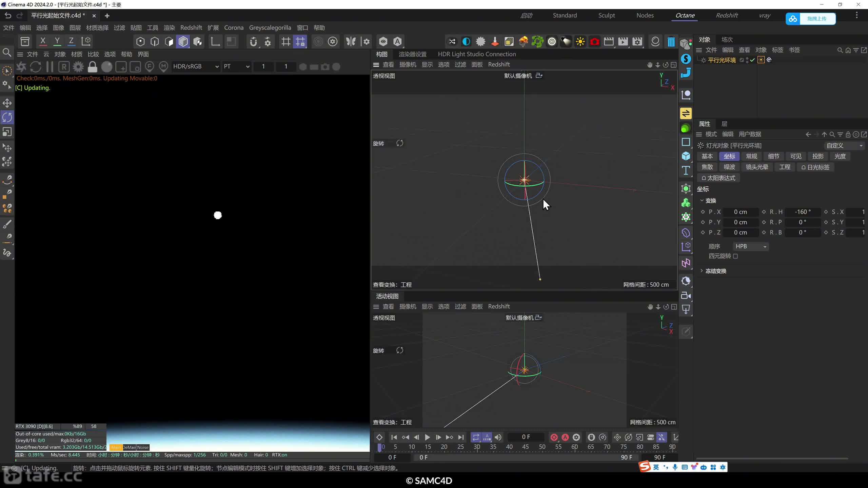Open the Greyscalegorilla menu
The height and width of the screenshot is (488, 868).
coord(270,28)
